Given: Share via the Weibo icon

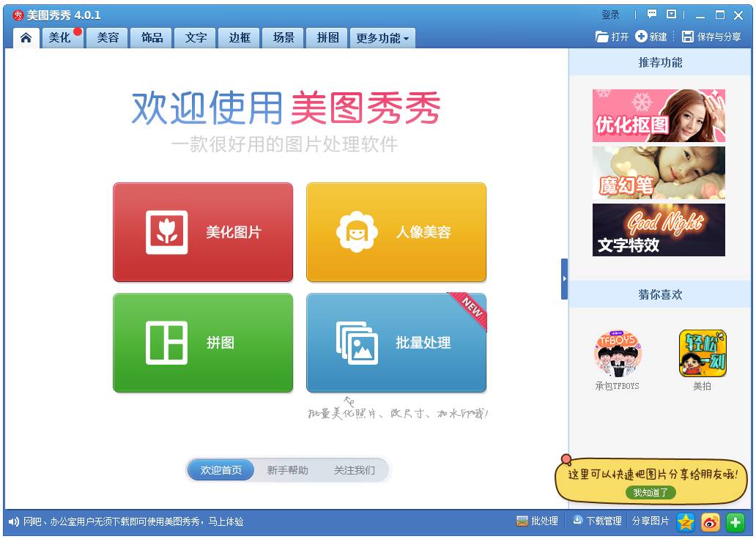Looking at the screenshot, I should (711, 521).
